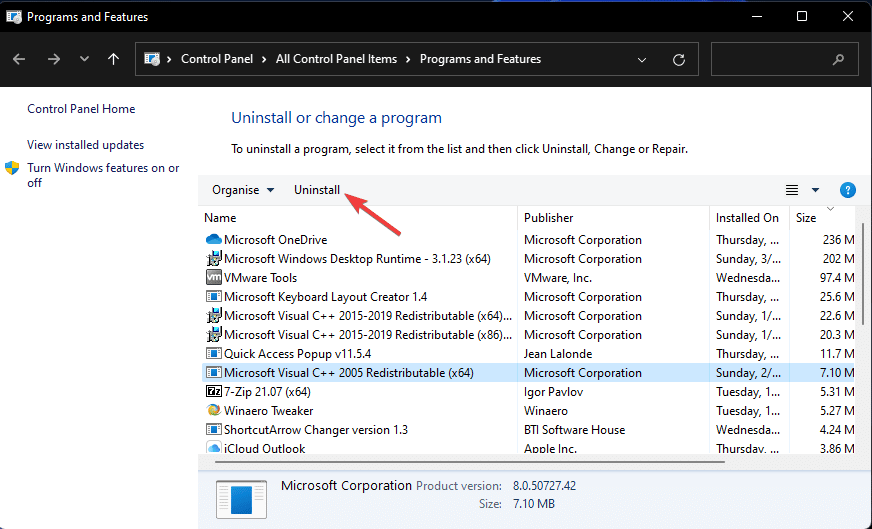
Task: Open Turn Windows features on or off
Action: (x=103, y=175)
